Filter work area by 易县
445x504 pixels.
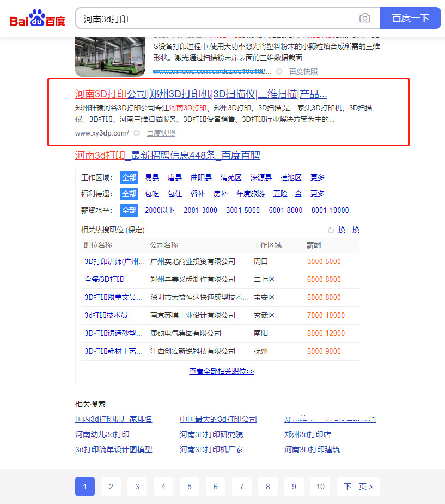(152, 177)
